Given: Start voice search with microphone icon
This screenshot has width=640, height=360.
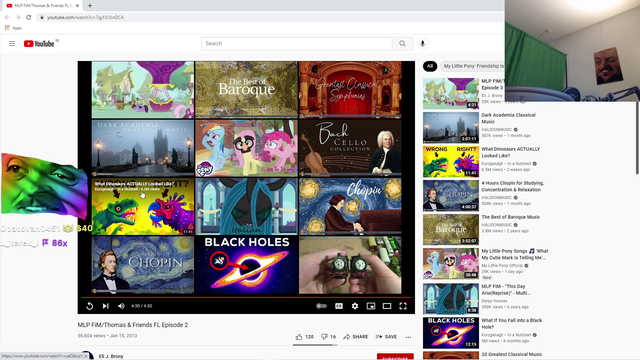Looking at the screenshot, I should [x=422, y=43].
